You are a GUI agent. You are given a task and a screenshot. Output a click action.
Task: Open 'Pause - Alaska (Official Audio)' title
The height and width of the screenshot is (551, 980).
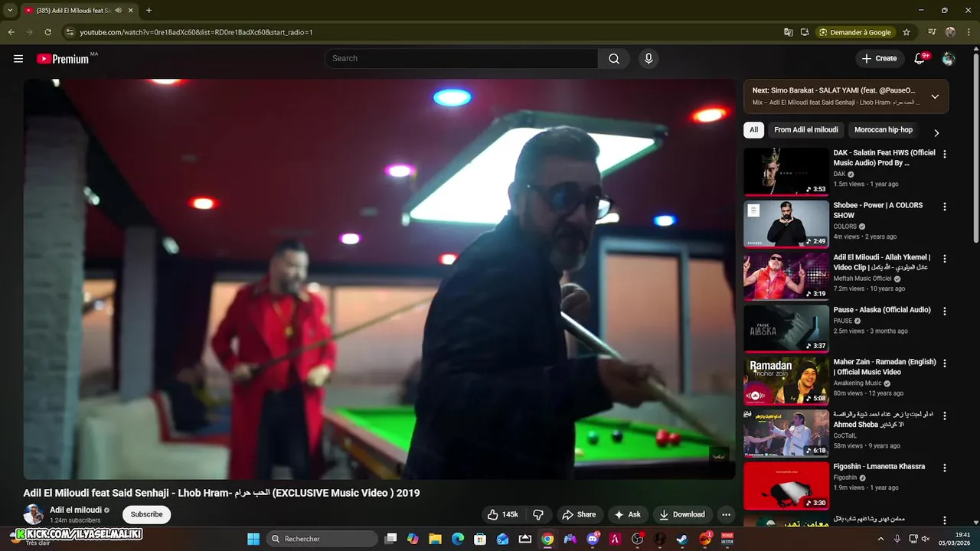tap(882, 310)
